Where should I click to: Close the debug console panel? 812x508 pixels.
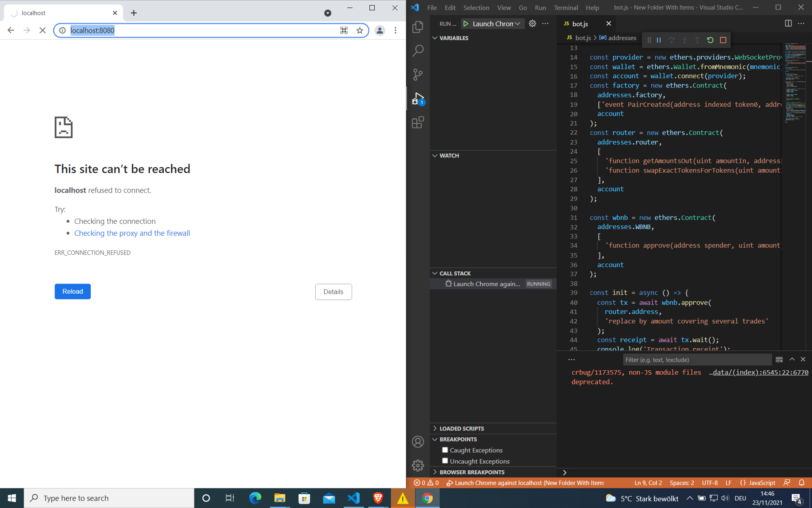pyautogui.click(x=803, y=359)
